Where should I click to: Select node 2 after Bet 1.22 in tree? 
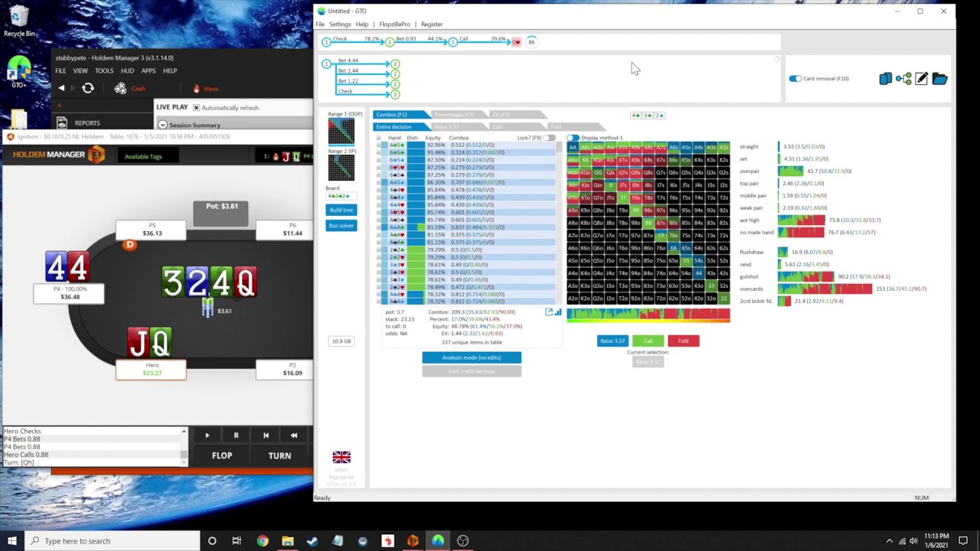point(395,83)
